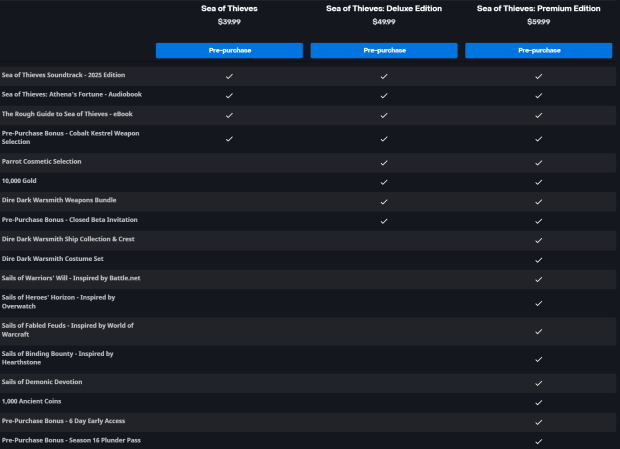Click Premium checkmark for Sails of Heroes' Horizon

(539, 304)
